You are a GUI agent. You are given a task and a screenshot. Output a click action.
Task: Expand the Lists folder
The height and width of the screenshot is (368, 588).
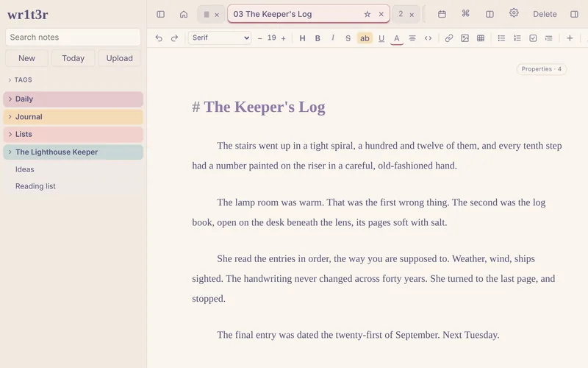73,135
